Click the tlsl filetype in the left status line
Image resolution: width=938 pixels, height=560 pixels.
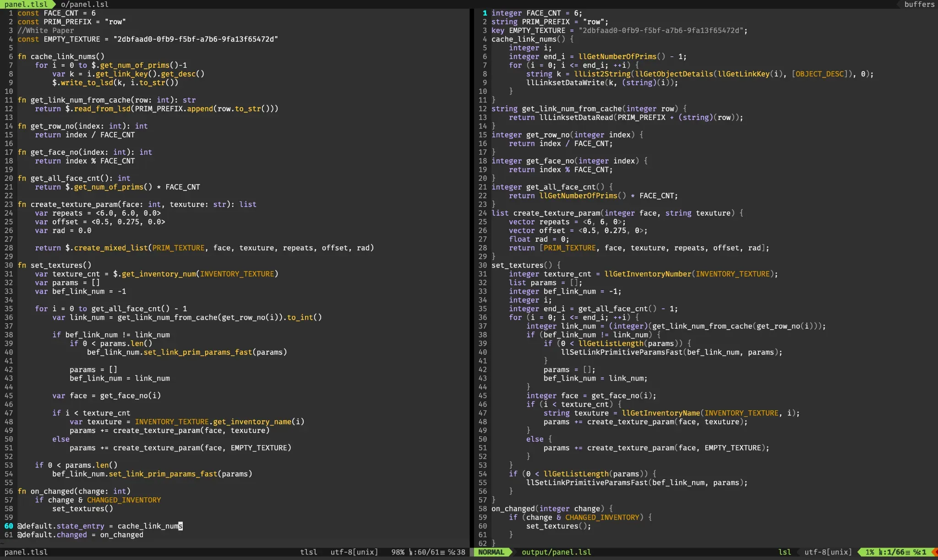point(309,552)
